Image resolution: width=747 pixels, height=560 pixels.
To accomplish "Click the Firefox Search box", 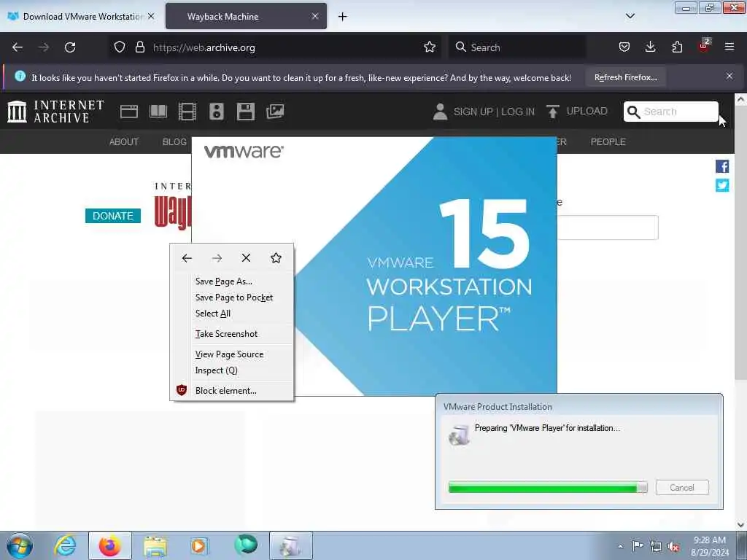I will 517,47.
